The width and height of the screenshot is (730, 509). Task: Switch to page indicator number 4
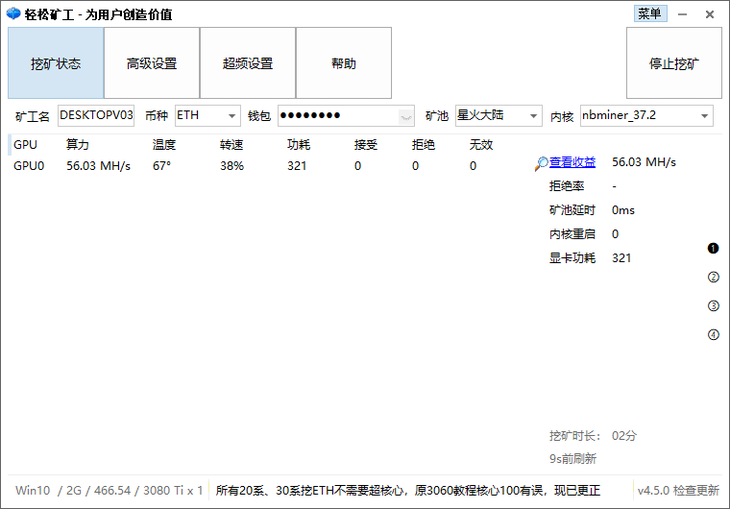tap(713, 335)
